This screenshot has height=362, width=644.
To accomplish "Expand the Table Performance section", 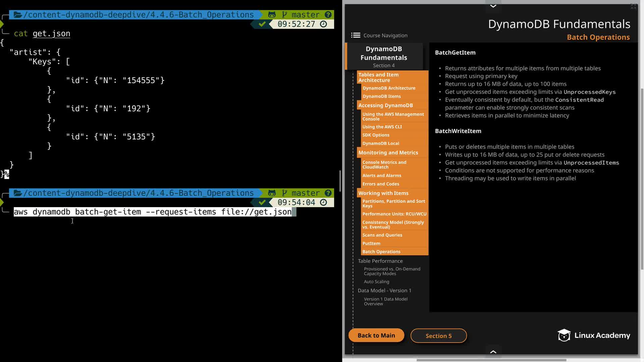I will coord(380,261).
